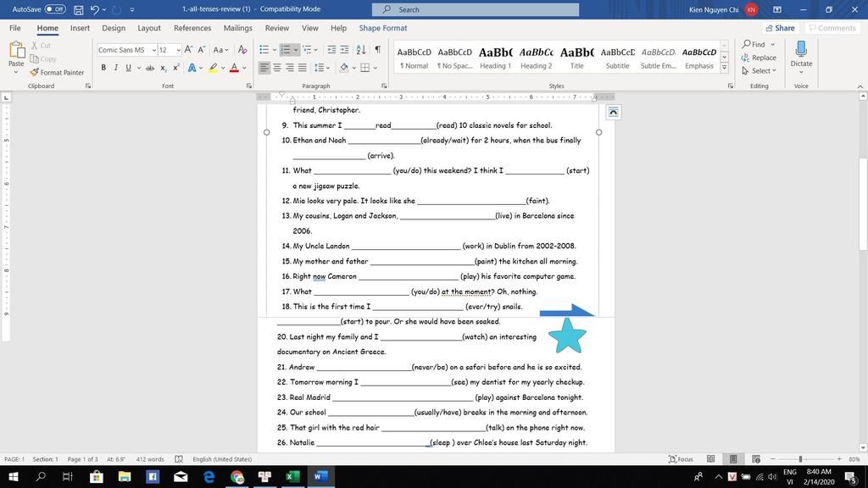Screen dimensions: 868x488
Task: Click inside the Search box
Action: point(476,9)
